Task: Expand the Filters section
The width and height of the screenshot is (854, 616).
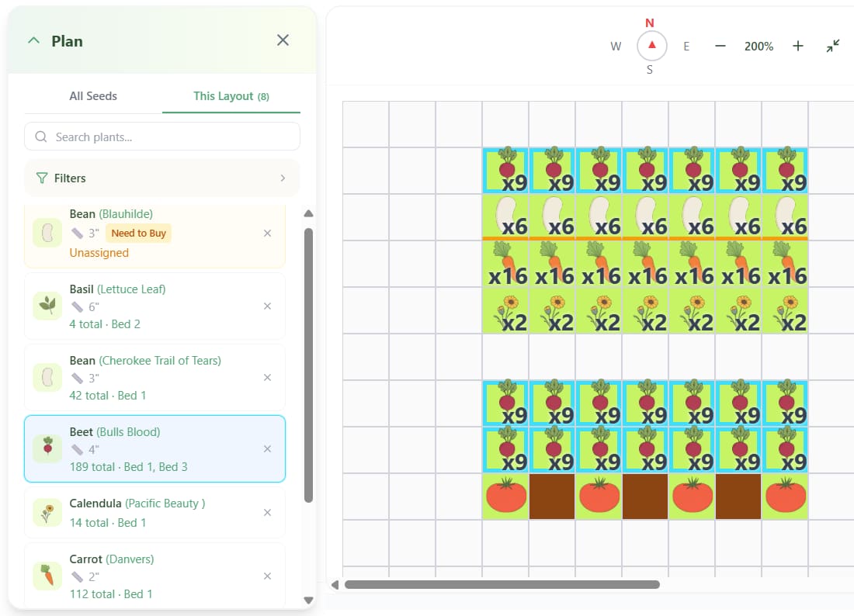Action: 161,178
